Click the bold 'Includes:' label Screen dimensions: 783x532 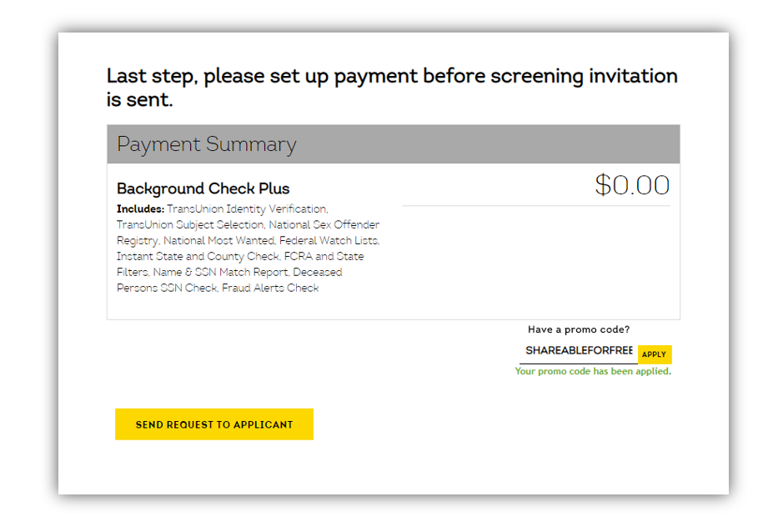(140, 208)
